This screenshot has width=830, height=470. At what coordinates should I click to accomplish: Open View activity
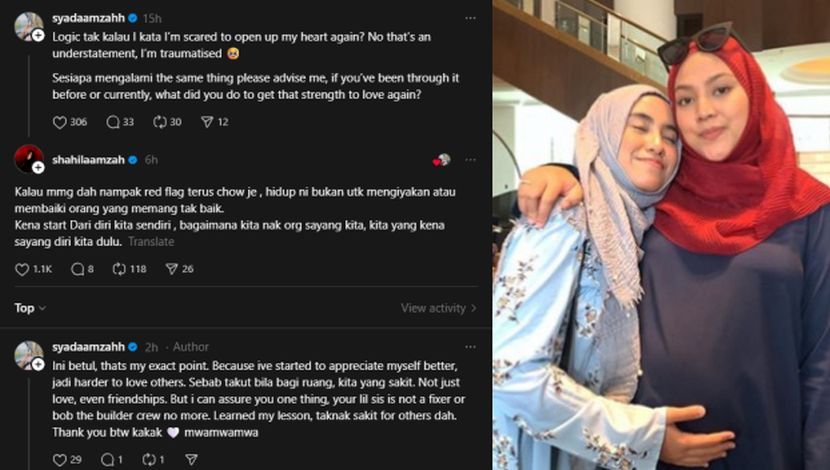[438, 308]
